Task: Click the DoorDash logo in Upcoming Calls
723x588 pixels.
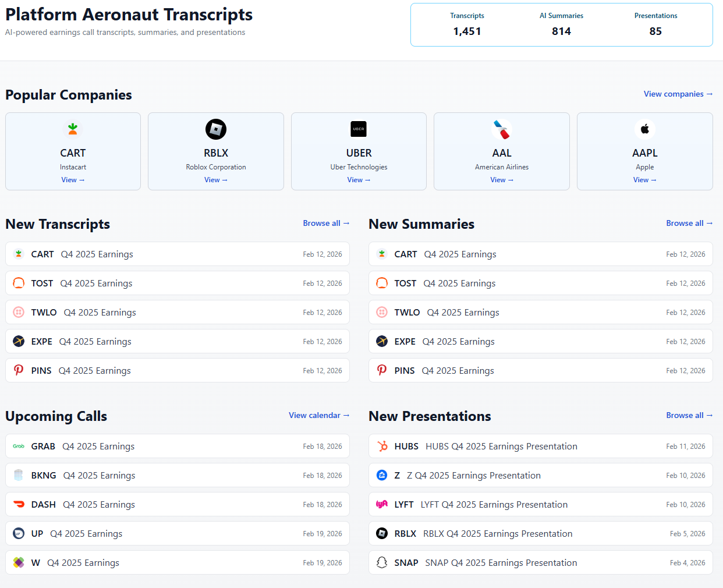Action: 19,504
